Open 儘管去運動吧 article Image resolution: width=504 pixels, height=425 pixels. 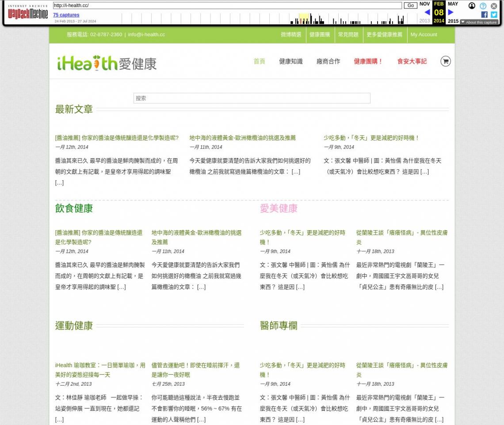point(195,370)
